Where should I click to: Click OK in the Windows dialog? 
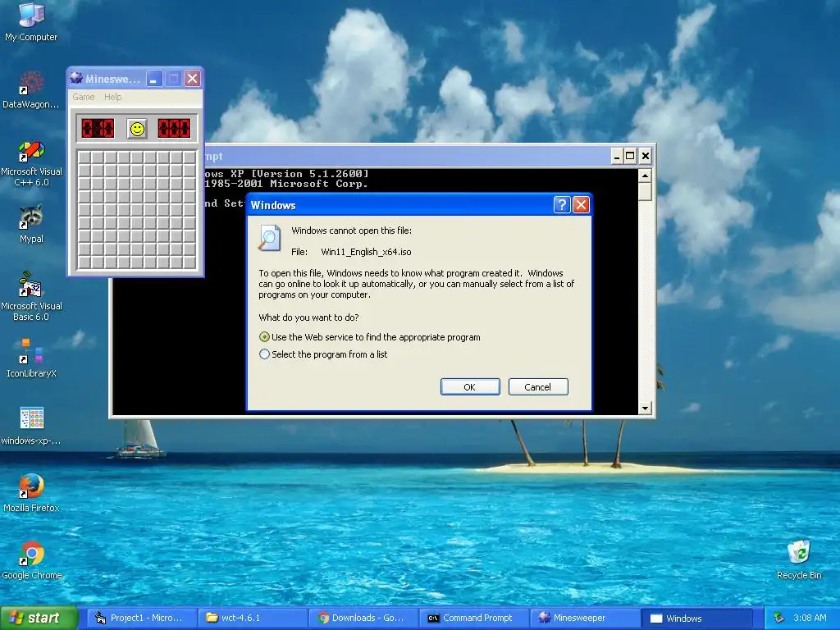tap(470, 387)
